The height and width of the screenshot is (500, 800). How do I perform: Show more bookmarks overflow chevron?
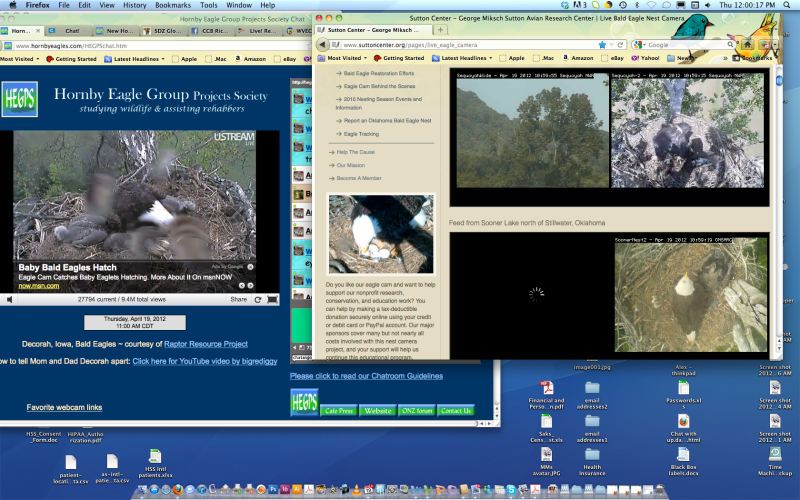tap(726, 58)
